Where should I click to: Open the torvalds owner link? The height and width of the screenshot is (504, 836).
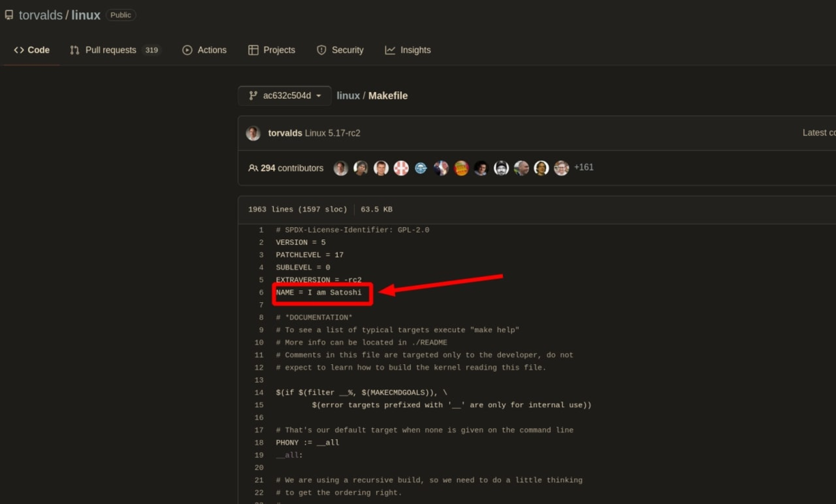[40, 15]
